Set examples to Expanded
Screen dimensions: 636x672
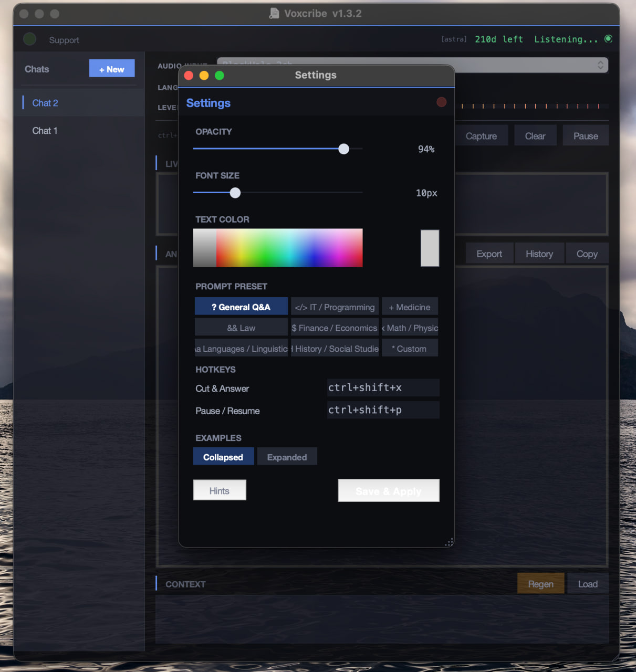287,457
